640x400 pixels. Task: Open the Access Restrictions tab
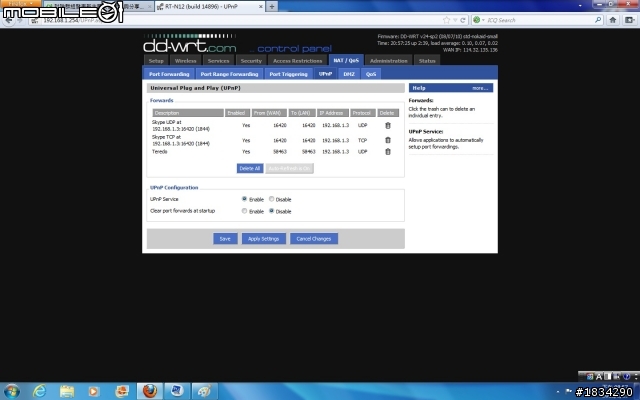[x=298, y=60]
